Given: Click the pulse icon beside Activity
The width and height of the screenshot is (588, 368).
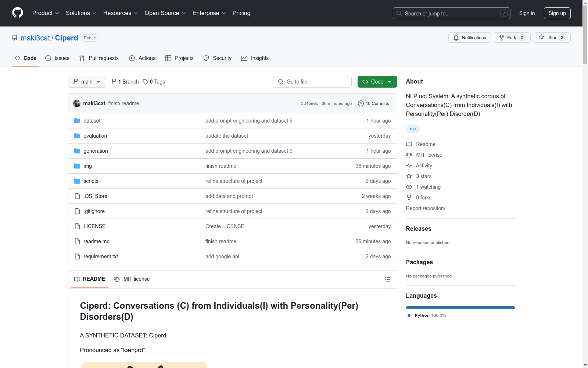Looking at the screenshot, I should [409, 166].
